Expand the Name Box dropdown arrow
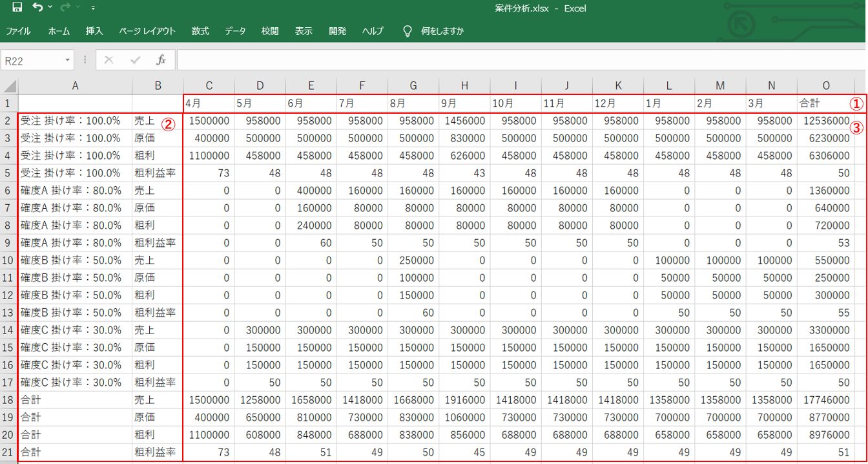The height and width of the screenshot is (464, 868). point(68,60)
